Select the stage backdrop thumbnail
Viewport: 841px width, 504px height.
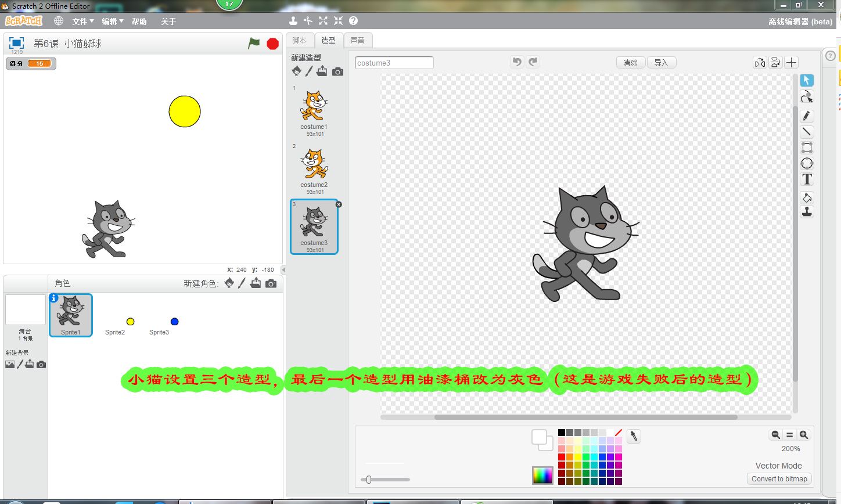[26, 310]
